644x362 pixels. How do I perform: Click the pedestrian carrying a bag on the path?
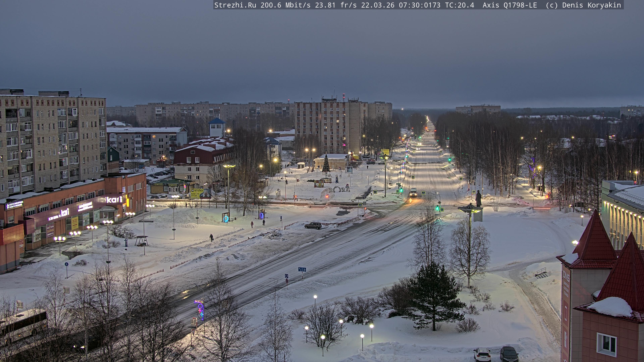211,237
